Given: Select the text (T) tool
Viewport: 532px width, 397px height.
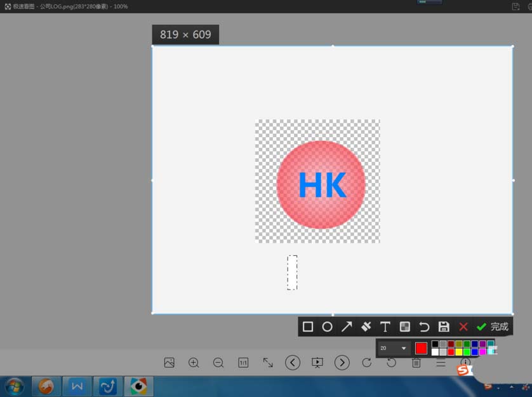Looking at the screenshot, I should click(385, 326).
